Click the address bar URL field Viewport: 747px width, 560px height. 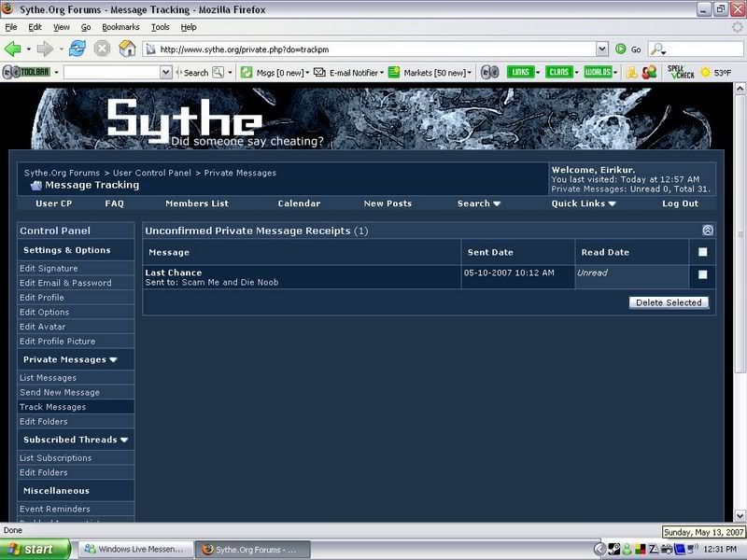(369, 49)
